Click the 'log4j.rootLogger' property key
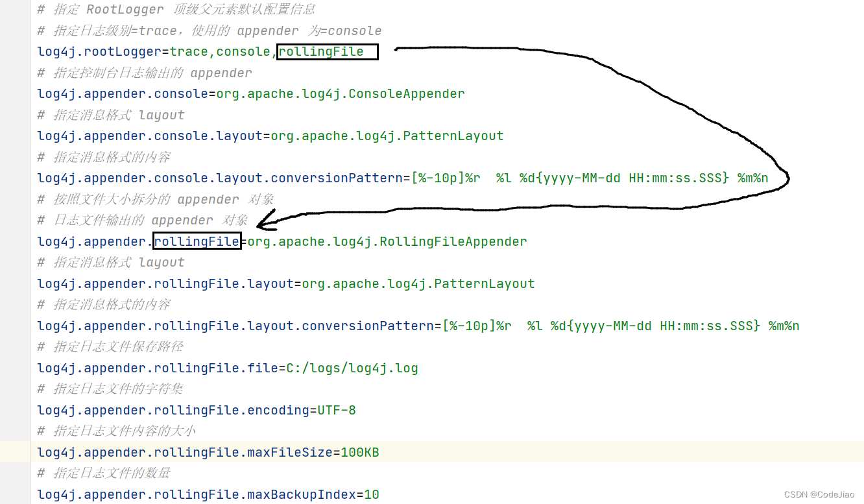This screenshot has width=864, height=504. (x=99, y=52)
